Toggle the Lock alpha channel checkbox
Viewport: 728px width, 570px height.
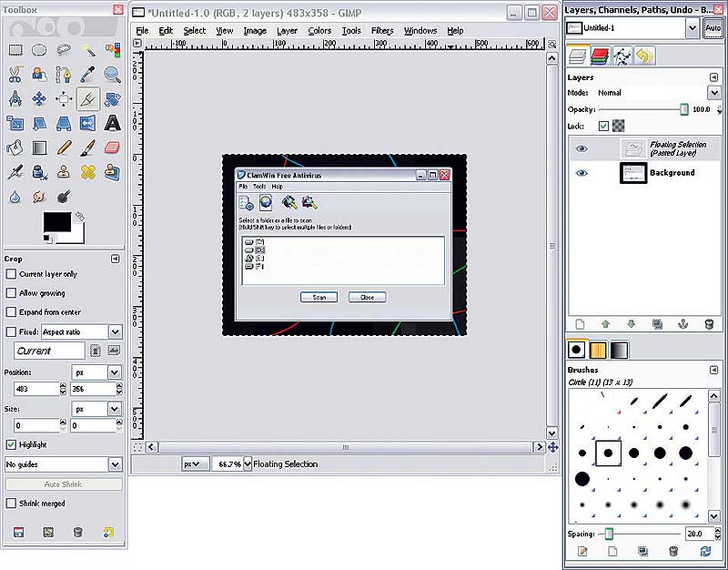[603, 126]
